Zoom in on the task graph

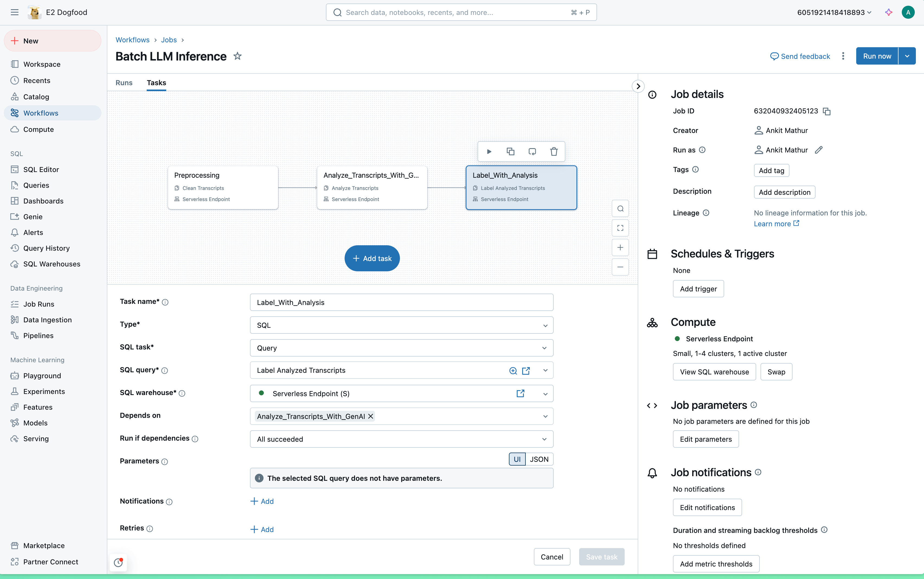[620, 247]
